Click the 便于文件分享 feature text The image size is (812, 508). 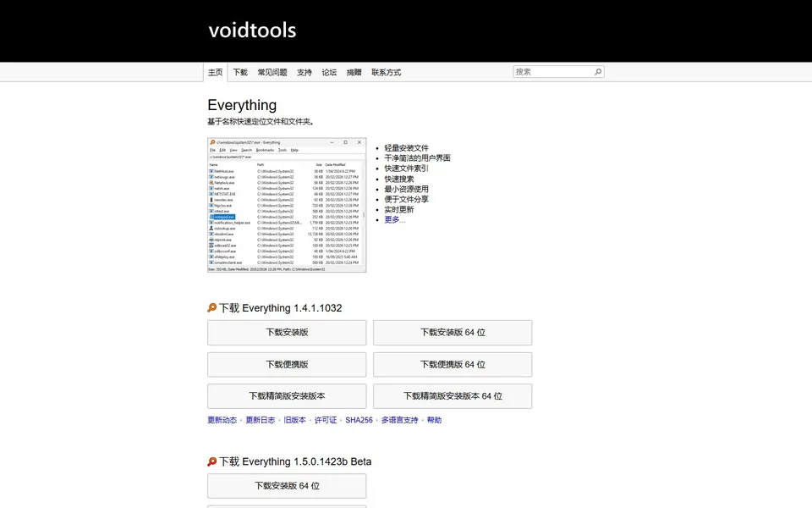click(x=407, y=199)
